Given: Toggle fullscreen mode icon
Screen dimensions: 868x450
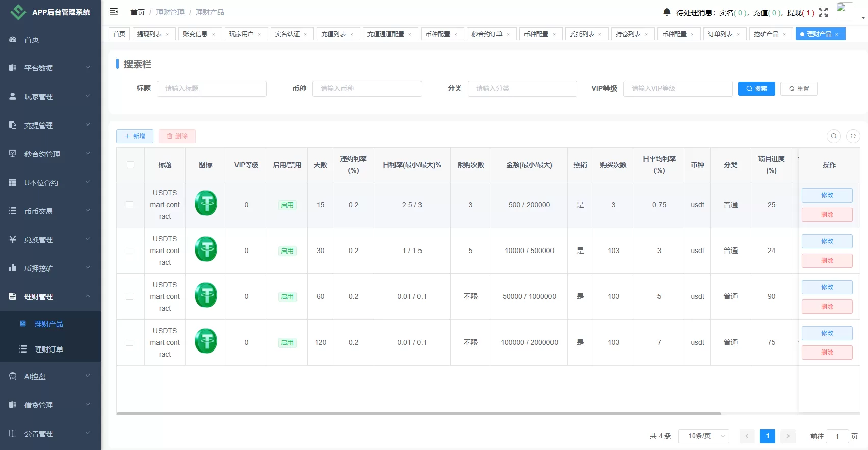Looking at the screenshot, I should pos(823,12).
